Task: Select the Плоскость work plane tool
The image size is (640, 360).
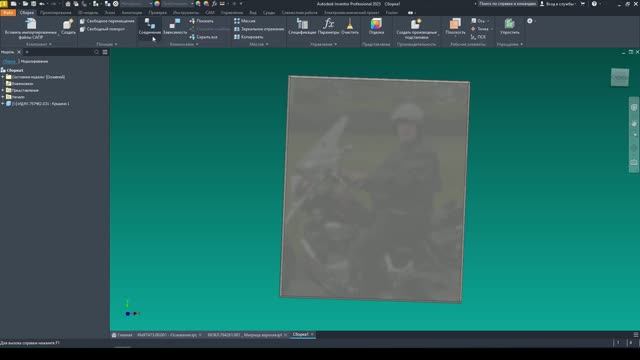Action: pos(455,27)
